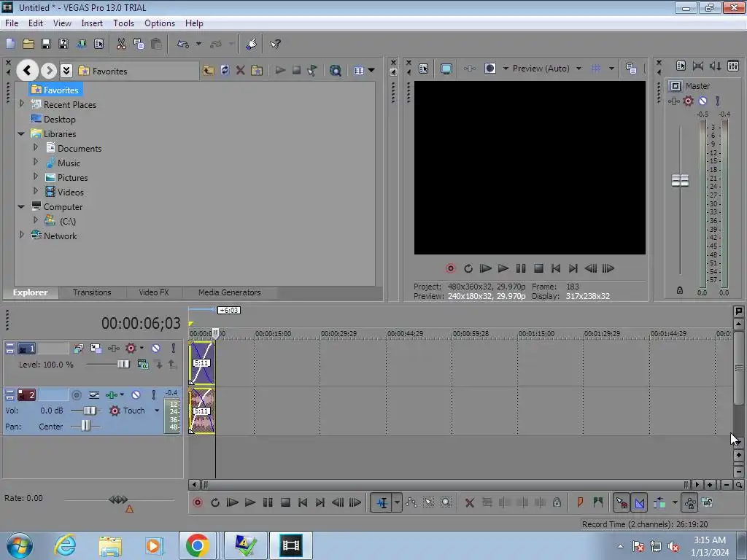Click the Undo arrow icon
This screenshot has height=560, width=747.
pos(183,44)
